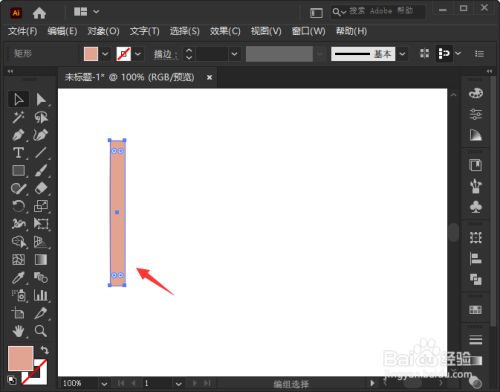Choose the Lasso tool
The width and height of the screenshot is (500, 392).
point(41,117)
